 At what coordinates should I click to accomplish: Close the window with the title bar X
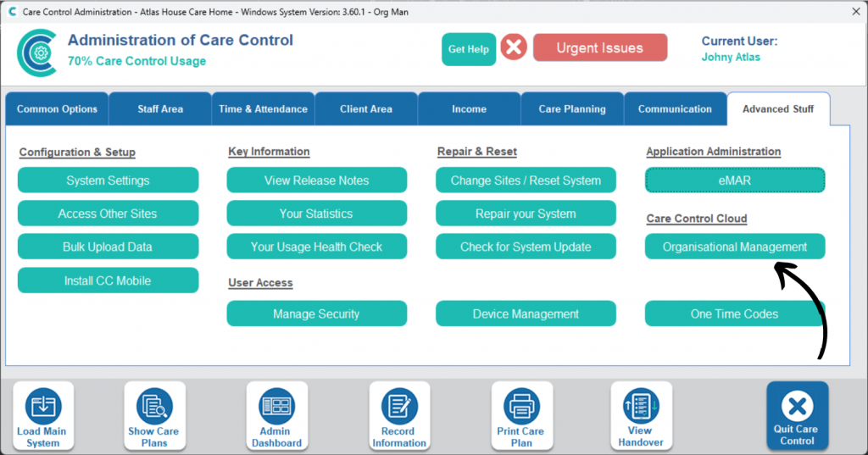click(x=855, y=12)
